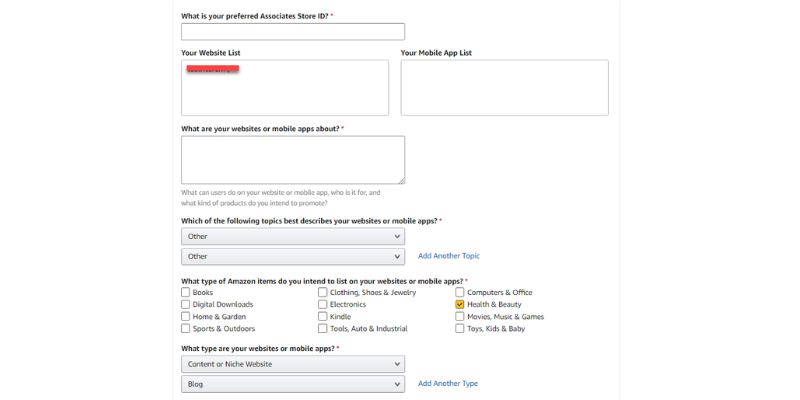800x400 pixels.
Task: Expand the second topic dropdown
Action: (293, 256)
